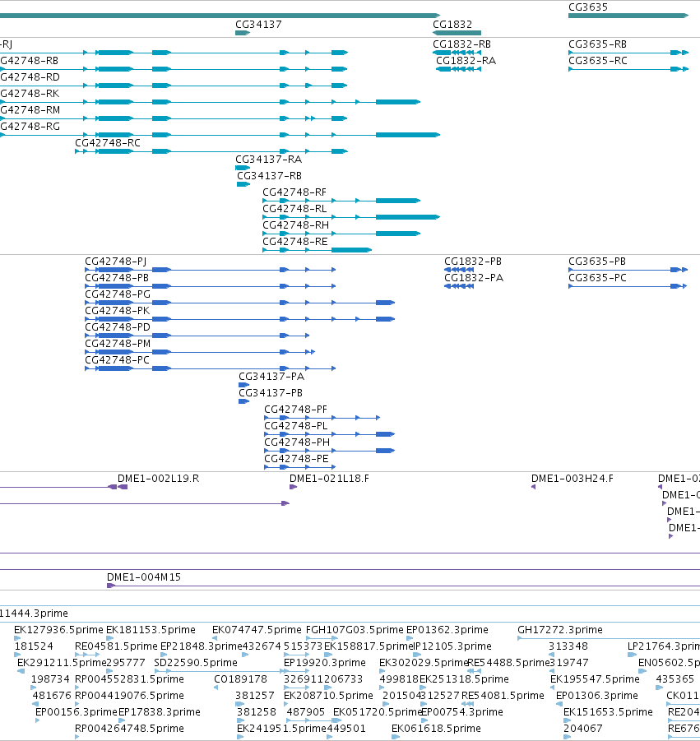This screenshot has height=741, width=700.
Task: Select EST FGH107G03.5prime
Action: pyautogui.click(x=355, y=630)
